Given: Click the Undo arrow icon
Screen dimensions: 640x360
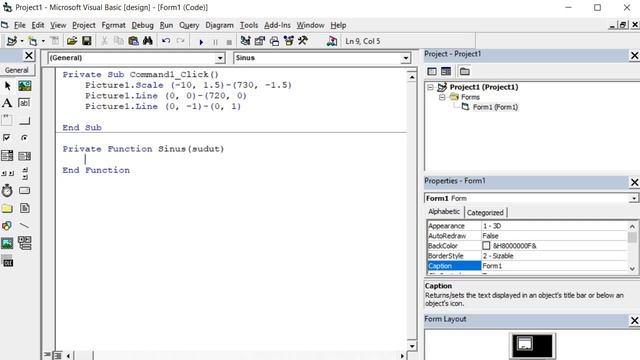Looking at the screenshot, I should pyautogui.click(x=166, y=41).
